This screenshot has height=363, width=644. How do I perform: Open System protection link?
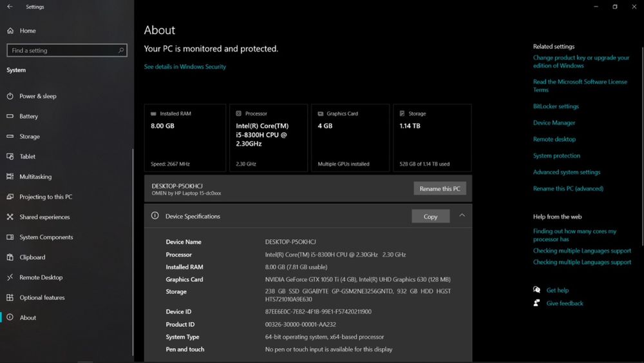(x=556, y=155)
